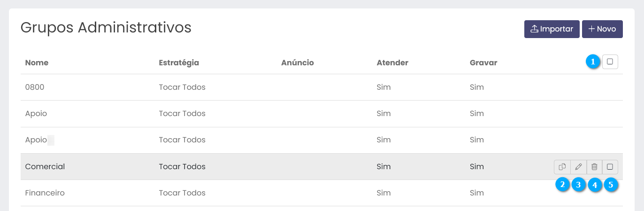Click the Anúncio column header
This screenshot has height=211, width=644.
pos(297,63)
